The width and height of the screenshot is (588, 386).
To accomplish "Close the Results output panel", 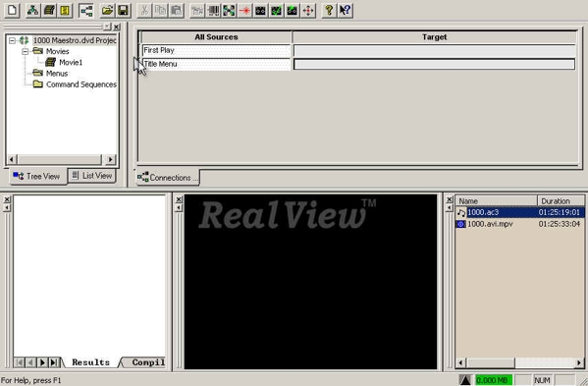I will (7, 199).
